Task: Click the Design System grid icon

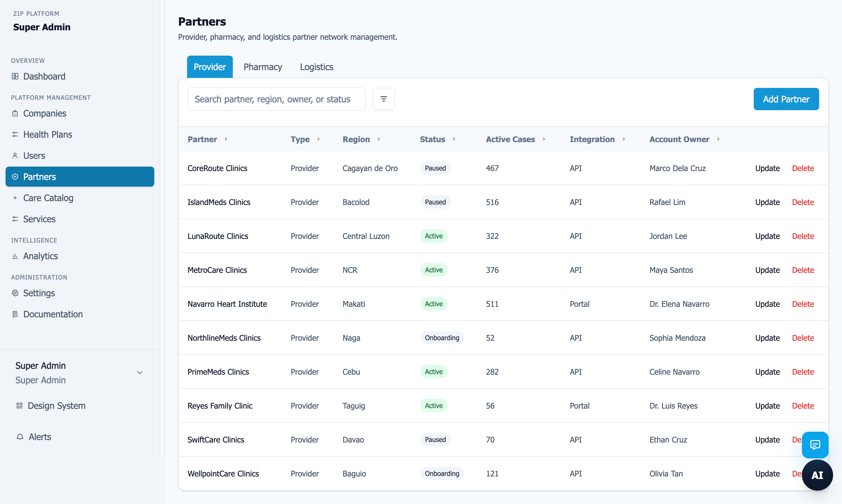Action: tap(19, 406)
